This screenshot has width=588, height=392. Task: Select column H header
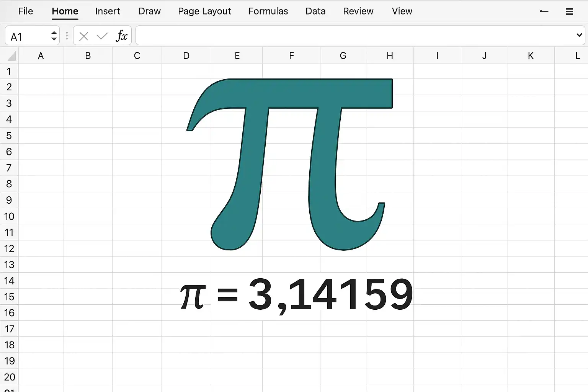(x=390, y=56)
